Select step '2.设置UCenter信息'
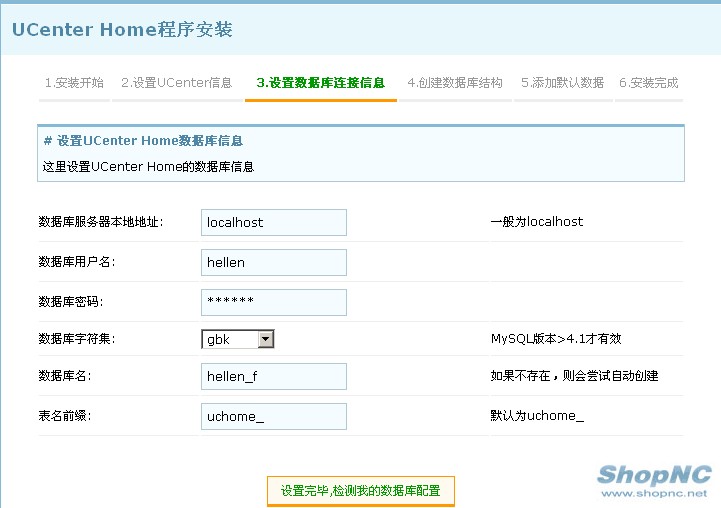Viewport: 721px width, 508px height. pyautogui.click(x=177, y=83)
